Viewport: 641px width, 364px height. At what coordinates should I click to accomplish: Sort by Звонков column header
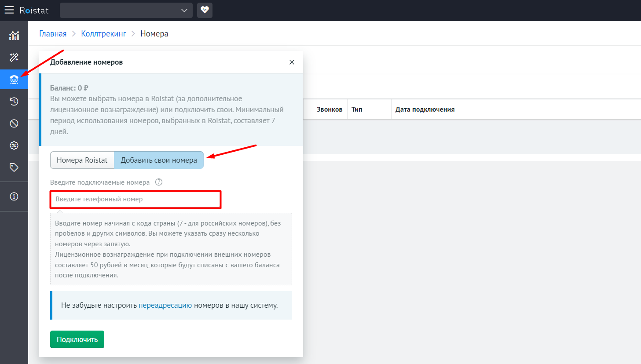pos(330,109)
